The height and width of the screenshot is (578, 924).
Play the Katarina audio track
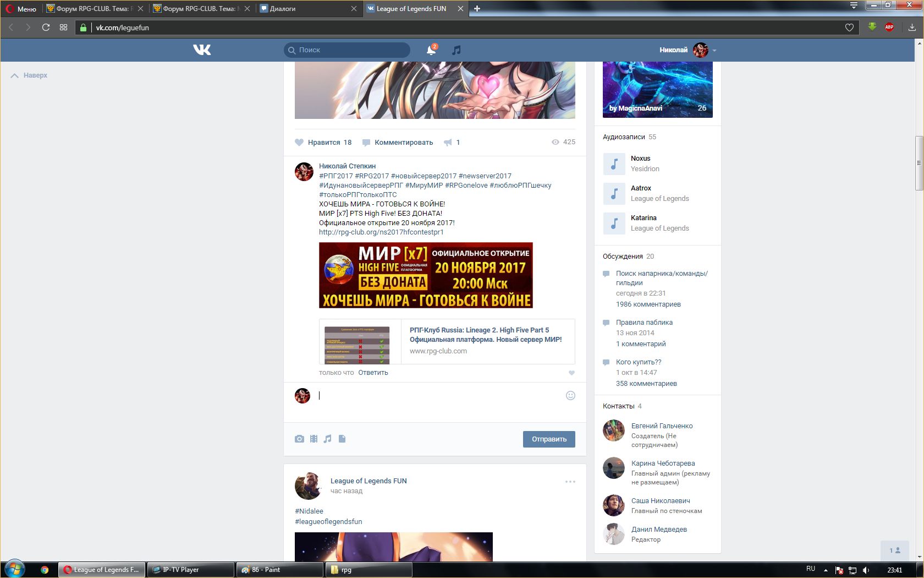coord(614,223)
